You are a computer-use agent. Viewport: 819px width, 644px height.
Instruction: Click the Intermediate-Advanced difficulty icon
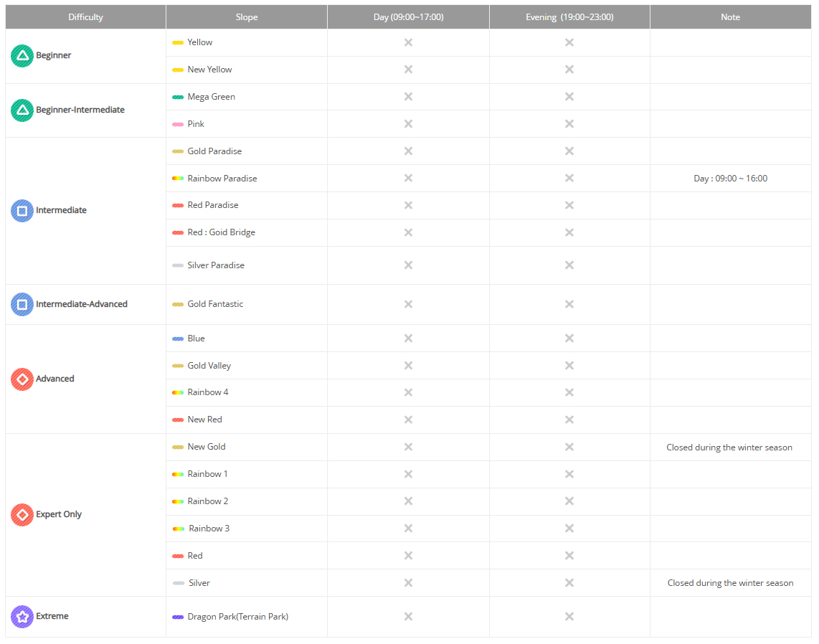[22, 305]
